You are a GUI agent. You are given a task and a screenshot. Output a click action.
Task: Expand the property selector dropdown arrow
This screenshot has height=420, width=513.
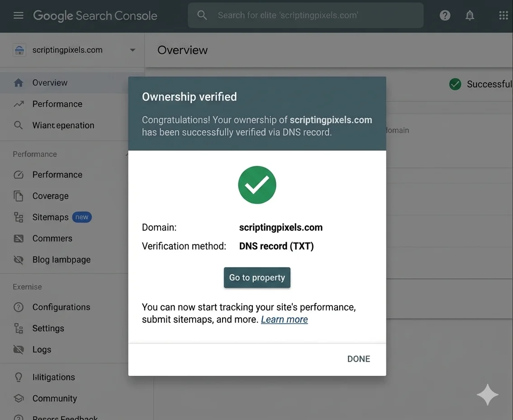click(x=133, y=50)
